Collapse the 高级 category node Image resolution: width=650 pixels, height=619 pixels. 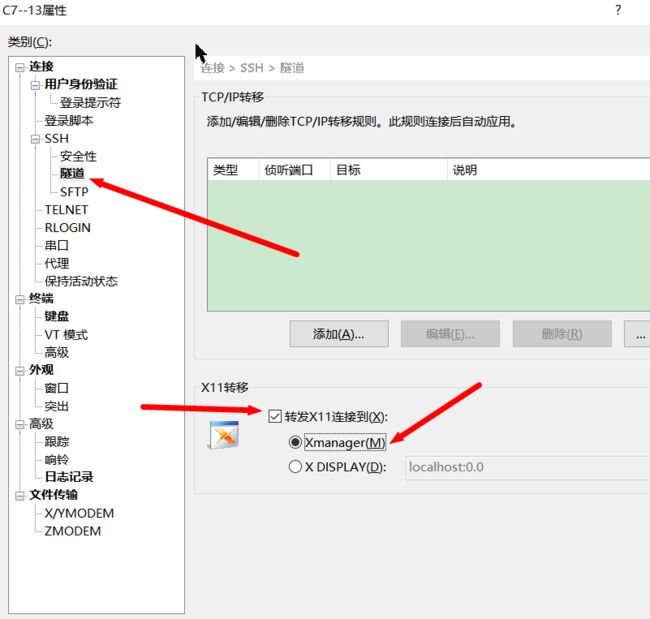coord(19,424)
